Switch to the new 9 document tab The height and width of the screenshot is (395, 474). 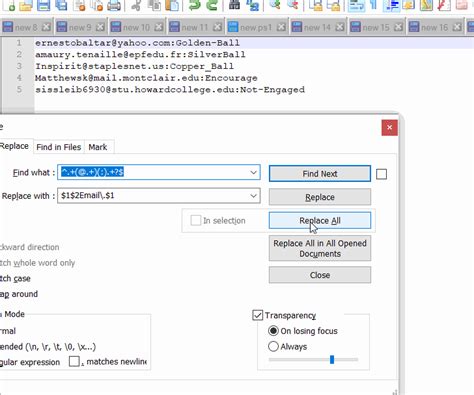click(x=80, y=27)
